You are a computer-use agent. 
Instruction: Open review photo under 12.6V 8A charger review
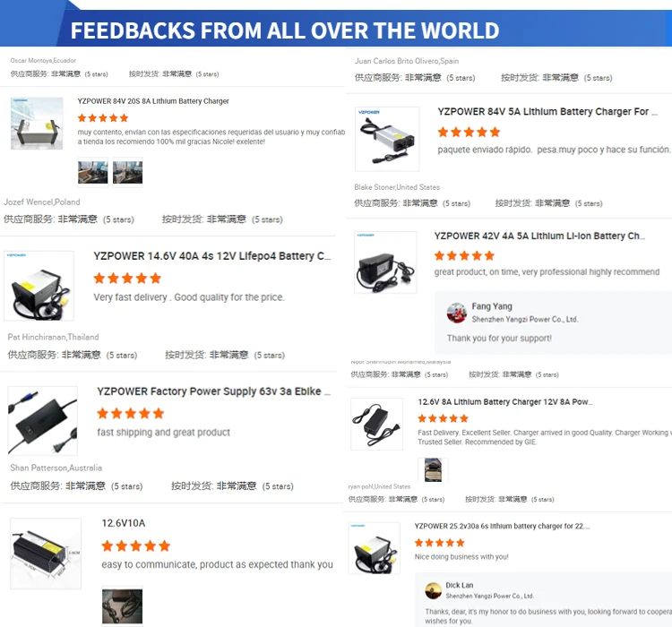434,469
